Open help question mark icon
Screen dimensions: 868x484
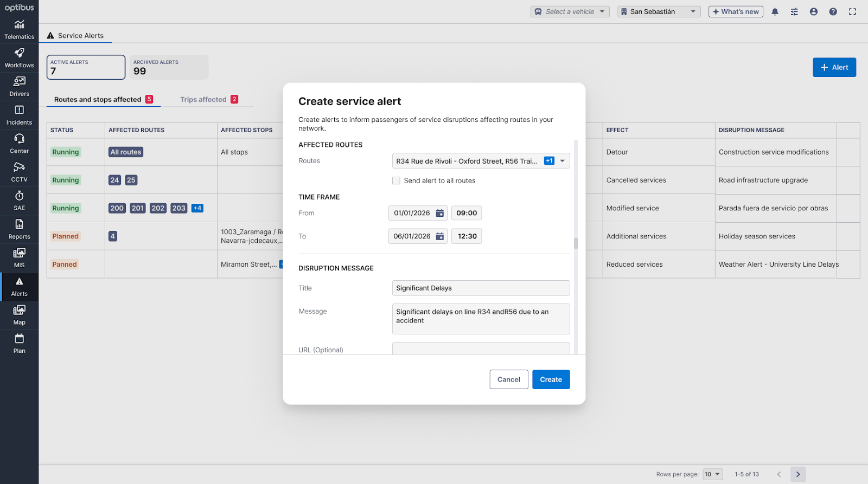[x=833, y=11]
